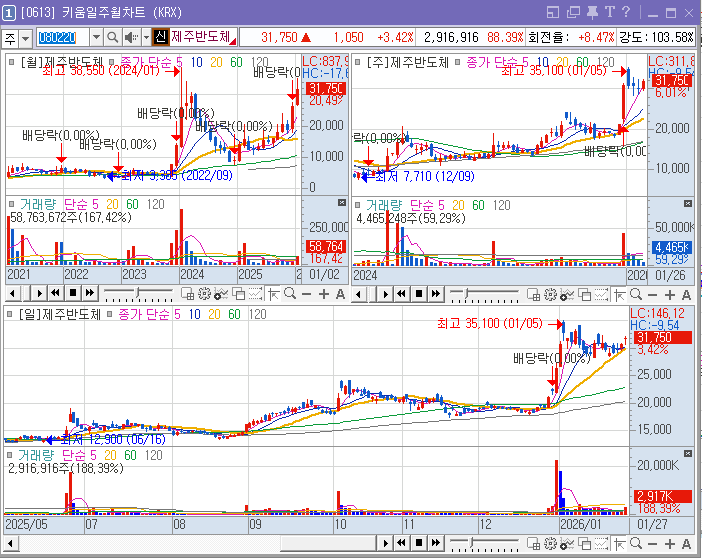The width and height of the screenshot is (702, 558).
Task: Click the magnifier zoom tool in weekly toolbar
Action: point(636,294)
